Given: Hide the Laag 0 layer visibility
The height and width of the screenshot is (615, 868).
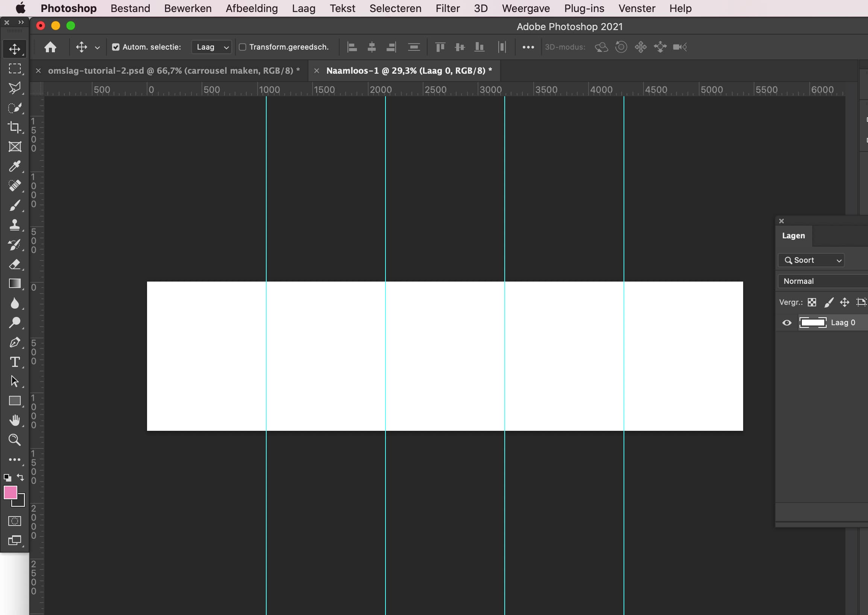Looking at the screenshot, I should 787,322.
